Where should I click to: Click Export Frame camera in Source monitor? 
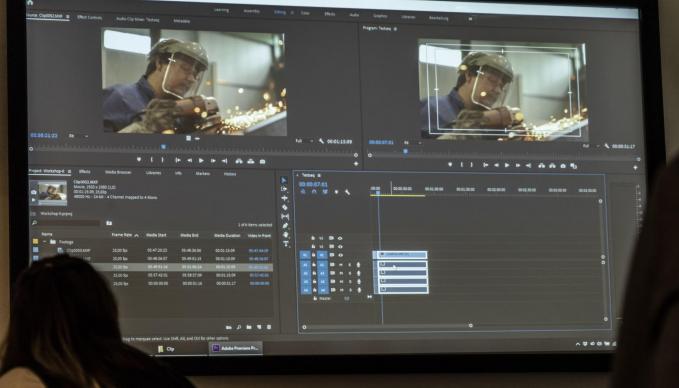tap(262, 161)
